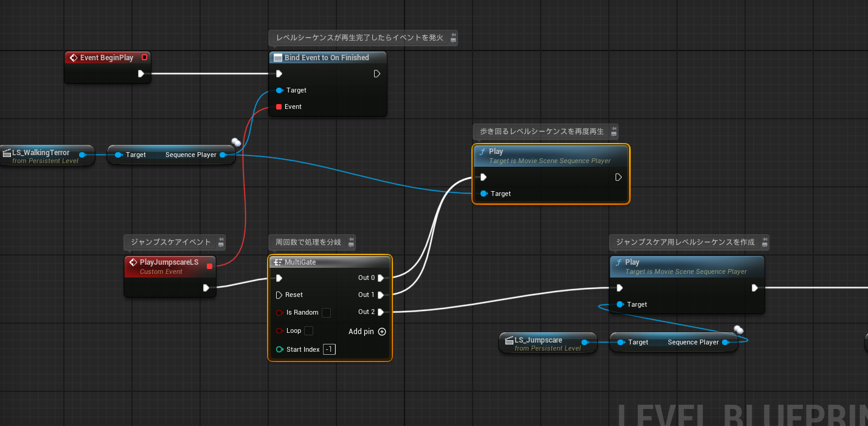The height and width of the screenshot is (426, 868).
Task: Click the MultiGate Out 2 pin
Action: (x=381, y=312)
